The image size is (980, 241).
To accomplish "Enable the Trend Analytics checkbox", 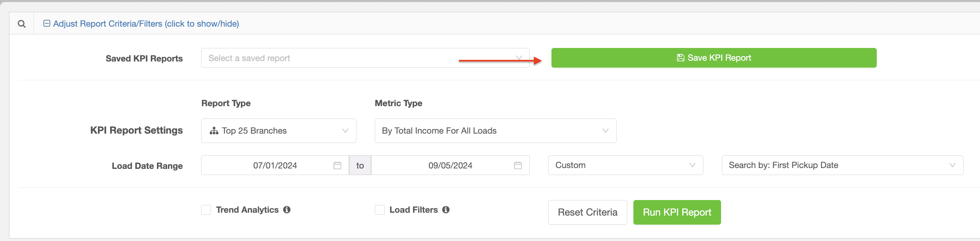I will [206, 210].
